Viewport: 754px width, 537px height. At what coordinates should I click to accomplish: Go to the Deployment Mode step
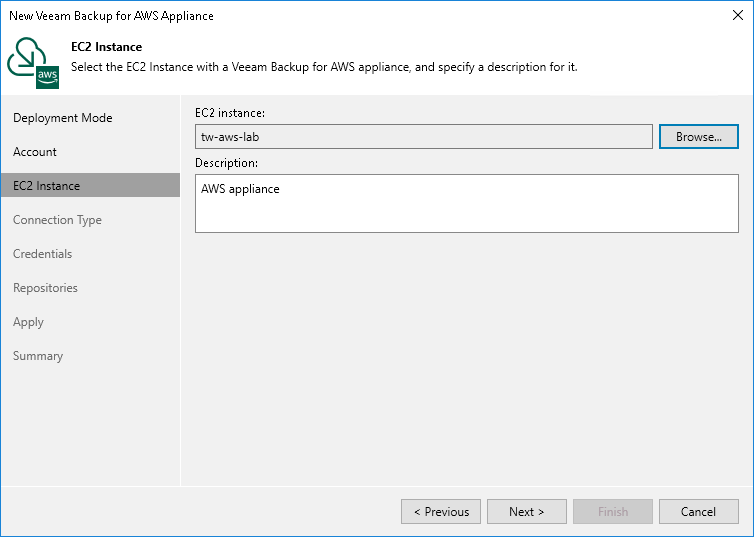(63, 118)
